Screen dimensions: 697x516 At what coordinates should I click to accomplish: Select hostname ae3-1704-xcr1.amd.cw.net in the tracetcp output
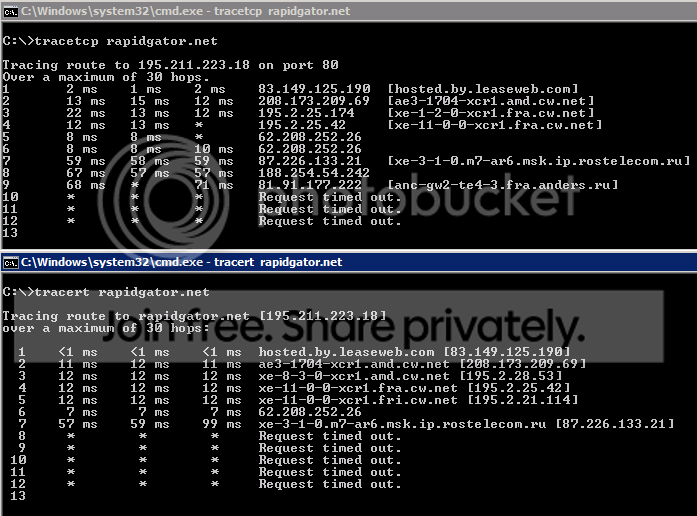(491, 101)
